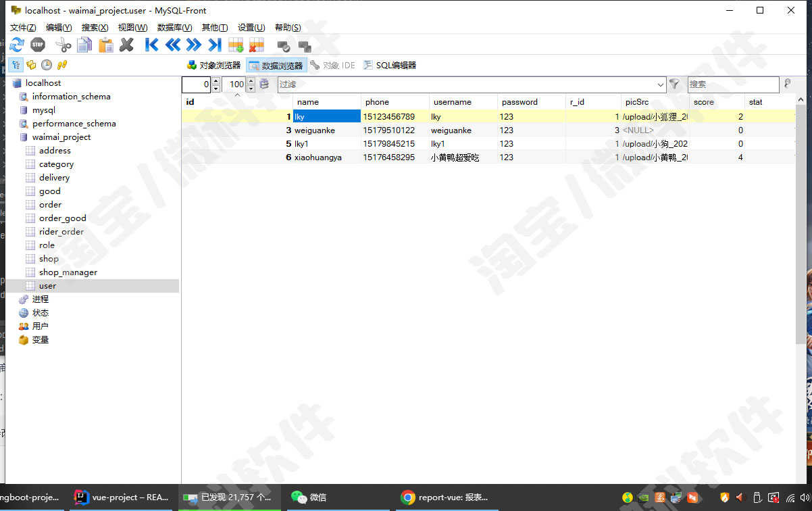This screenshot has height=511, width=812.
Task: Select information_schema database
Action: 71,96
